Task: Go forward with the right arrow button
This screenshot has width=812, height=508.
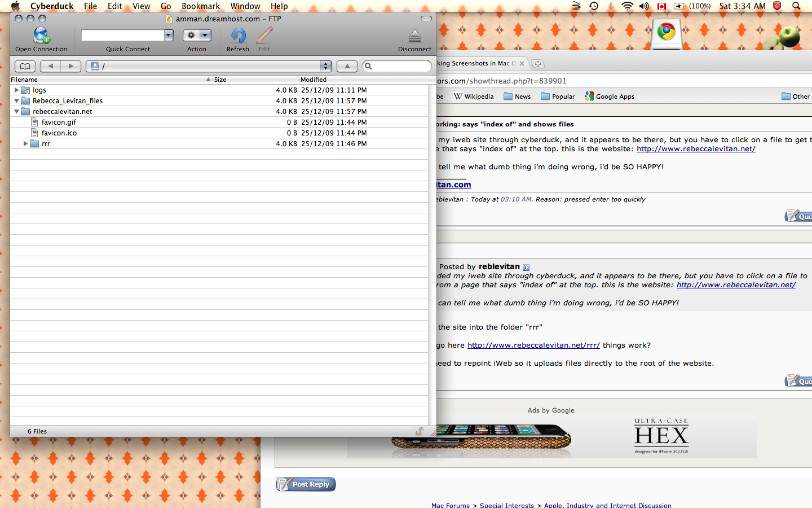Action: 71,66
